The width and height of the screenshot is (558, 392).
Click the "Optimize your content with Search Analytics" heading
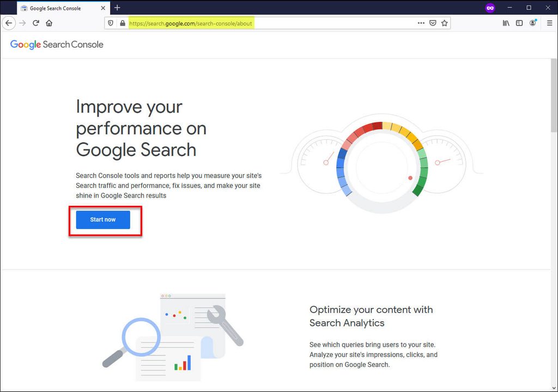tap(371, 316)
